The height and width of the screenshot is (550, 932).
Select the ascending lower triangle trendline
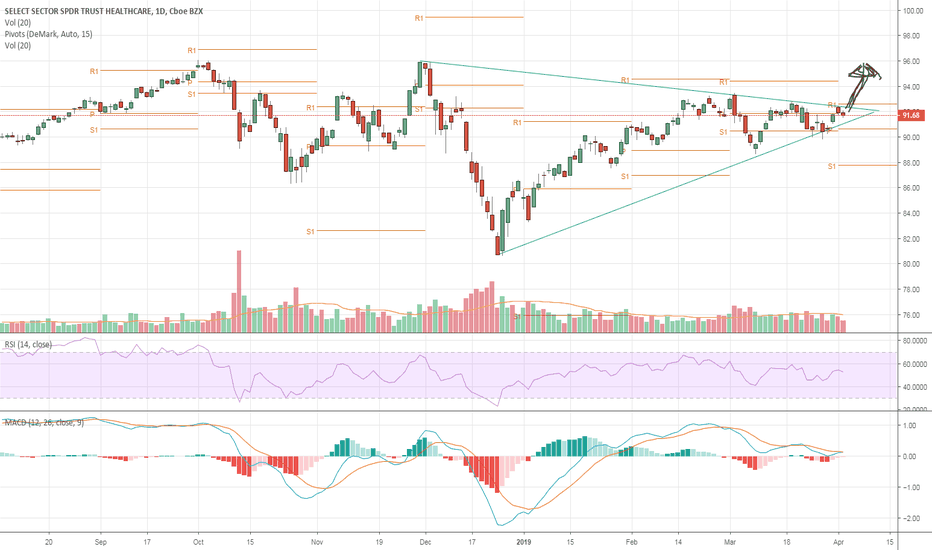(689, 181)
